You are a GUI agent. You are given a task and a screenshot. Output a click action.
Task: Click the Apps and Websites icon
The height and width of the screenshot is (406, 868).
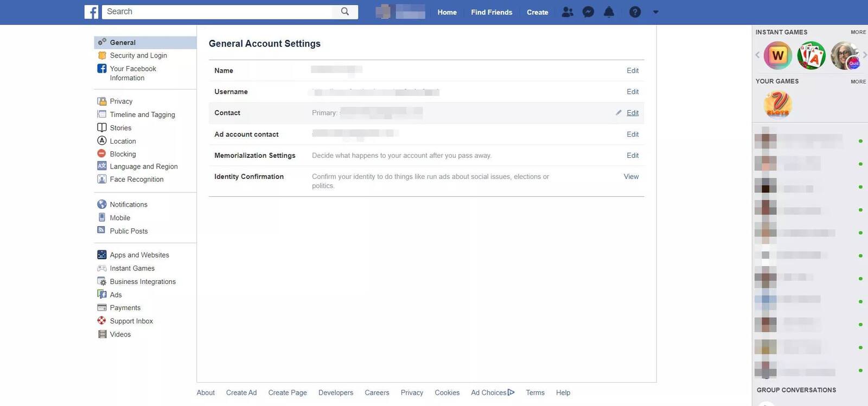(x=101, y=255)
